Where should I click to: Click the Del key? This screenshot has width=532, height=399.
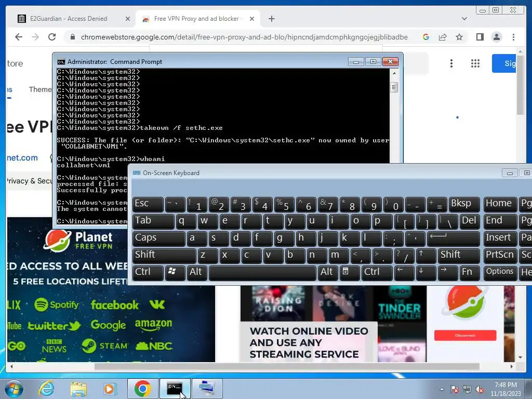(x=470, y=221)
